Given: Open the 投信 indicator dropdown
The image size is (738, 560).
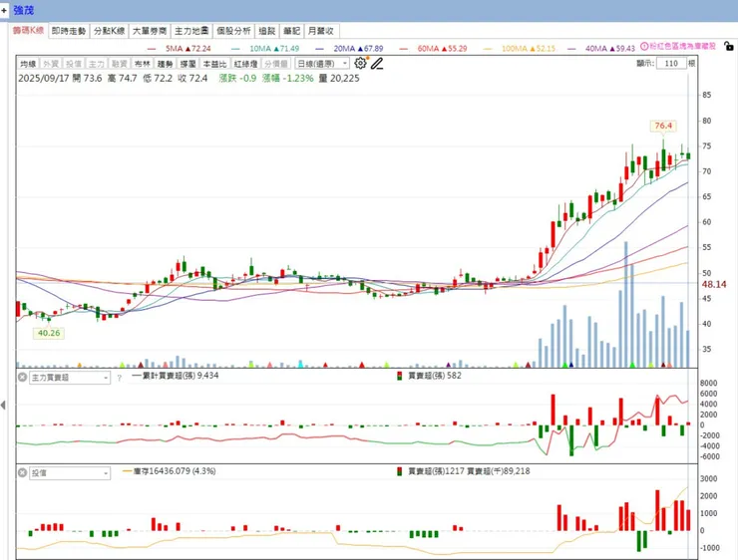Looking at the screenshot, I should tap(70, 473).
